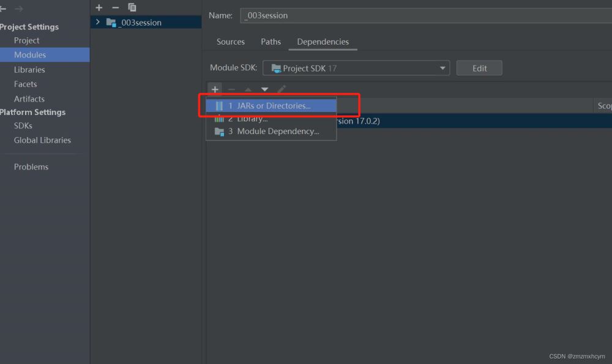Open Problems in the sidebar
Image resolution: width=612 pixels, height=364 pixels.
pyautogui.click(x=31, y=167)
